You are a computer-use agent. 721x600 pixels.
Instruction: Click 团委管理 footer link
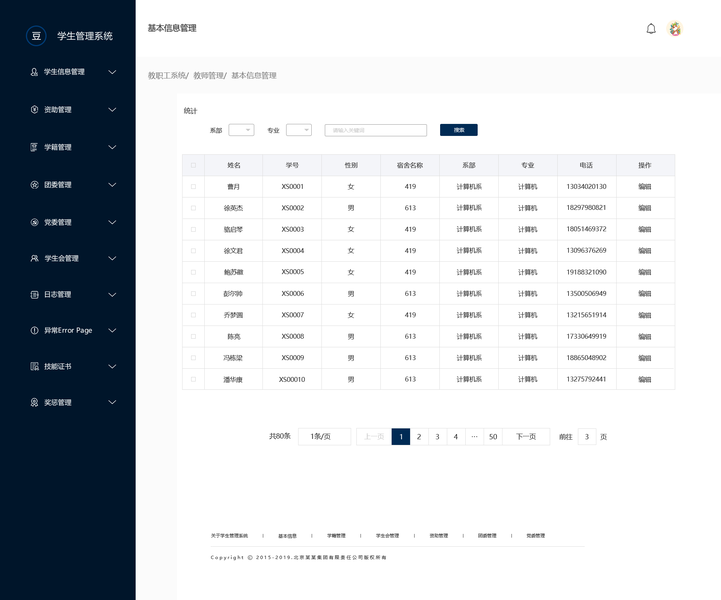pyautogui.click(x=487, y=536)
